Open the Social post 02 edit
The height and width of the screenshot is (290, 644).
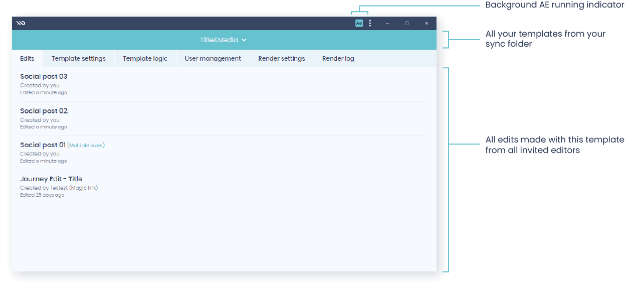[224, 118]
